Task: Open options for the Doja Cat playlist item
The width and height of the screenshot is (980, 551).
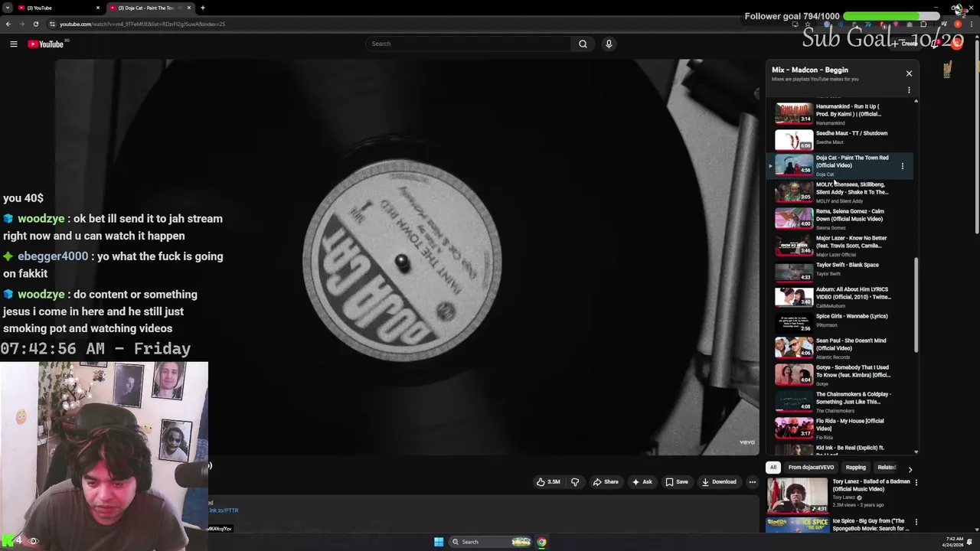Action: (903, 165)
